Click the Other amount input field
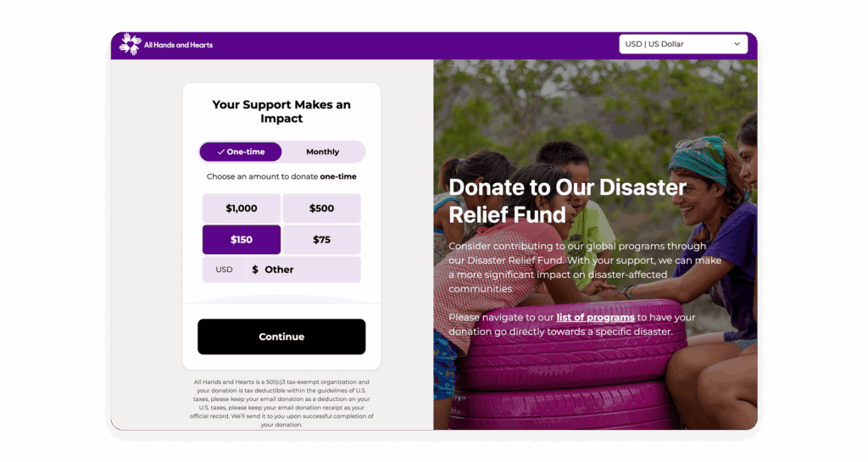 pyautogui.click(x=303, y=270)
